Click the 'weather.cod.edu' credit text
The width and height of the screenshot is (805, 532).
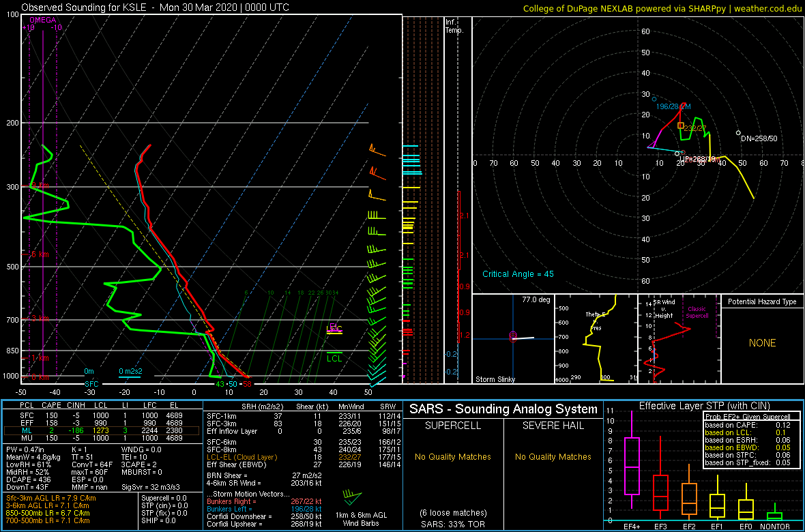[768, 8]
